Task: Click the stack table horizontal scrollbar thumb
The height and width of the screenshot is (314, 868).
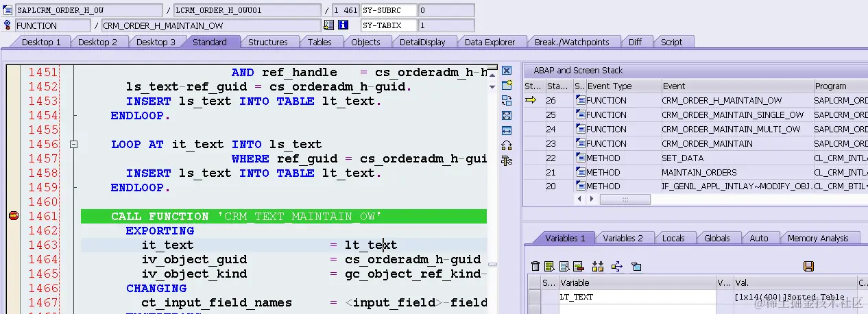Action: point(625,199)
